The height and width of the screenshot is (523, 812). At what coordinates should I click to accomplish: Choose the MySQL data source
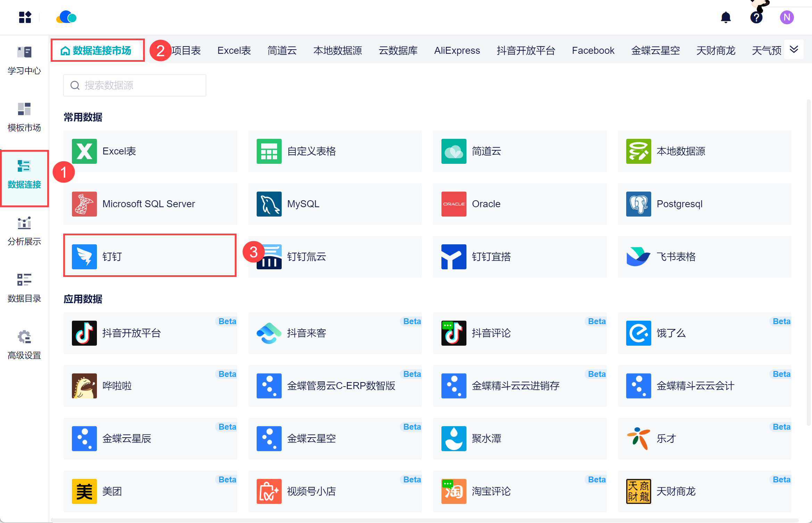tap(334, 204)
